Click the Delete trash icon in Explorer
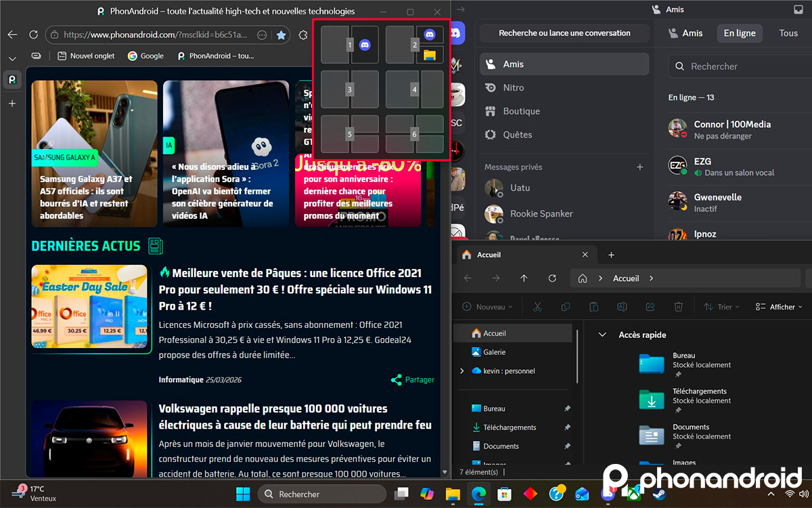This screenshot has height=508, width=812. click(678, 307)
